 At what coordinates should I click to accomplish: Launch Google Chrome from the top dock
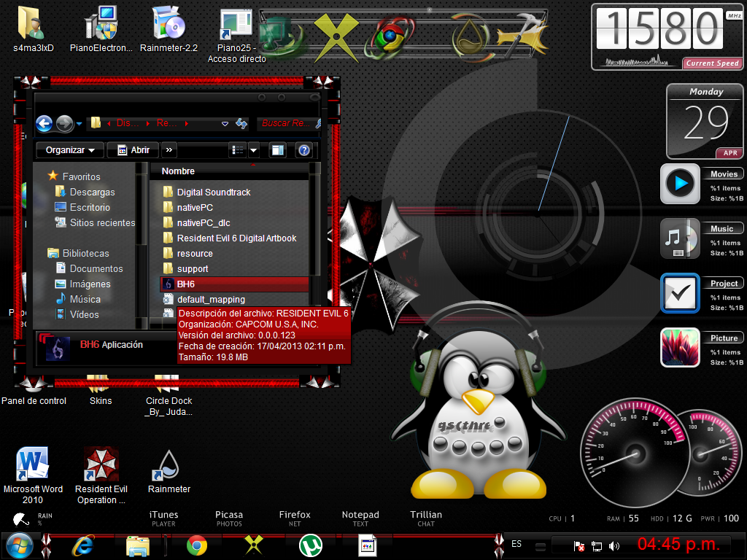tap(391, 36)
